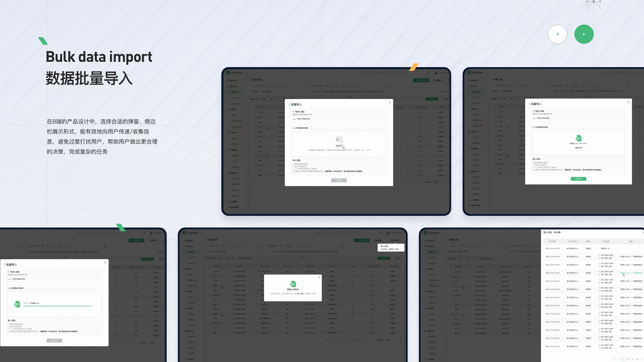Screen dimensions: 644x362
Task: Click the 导入记录 icon button above the tooltip
Action: [x=394, y=240]
